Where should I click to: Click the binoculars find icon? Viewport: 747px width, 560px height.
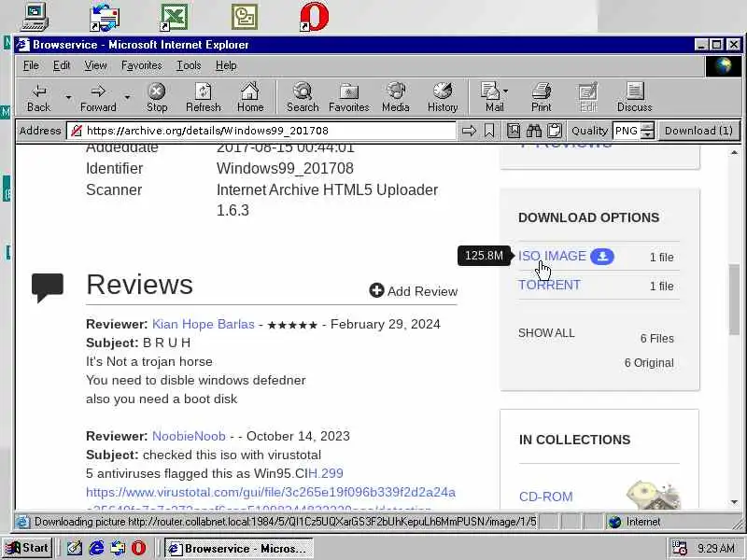[534, 131]
